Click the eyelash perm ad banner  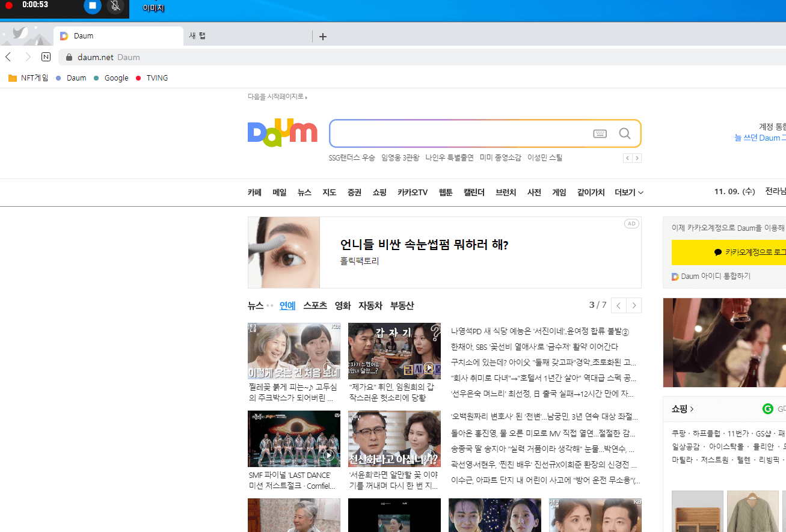pyautogui.click(x=444, y=252)
